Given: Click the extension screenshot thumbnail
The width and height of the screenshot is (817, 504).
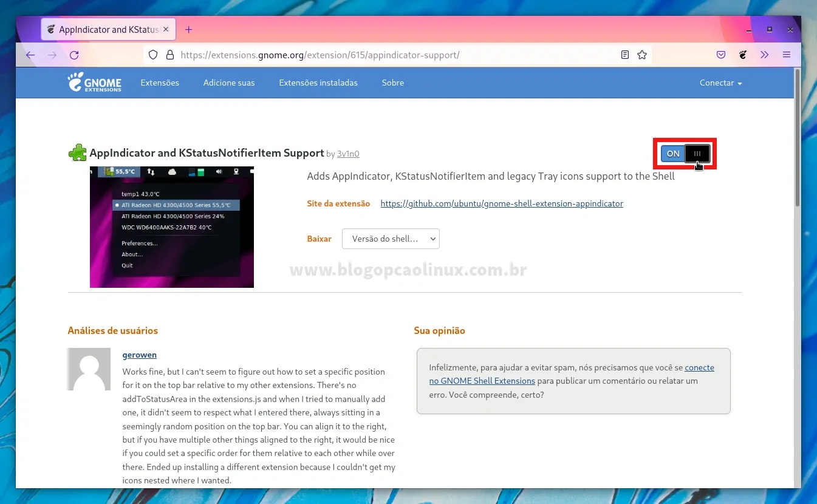Looking at the screenshot, I should (x=172, y=227).
